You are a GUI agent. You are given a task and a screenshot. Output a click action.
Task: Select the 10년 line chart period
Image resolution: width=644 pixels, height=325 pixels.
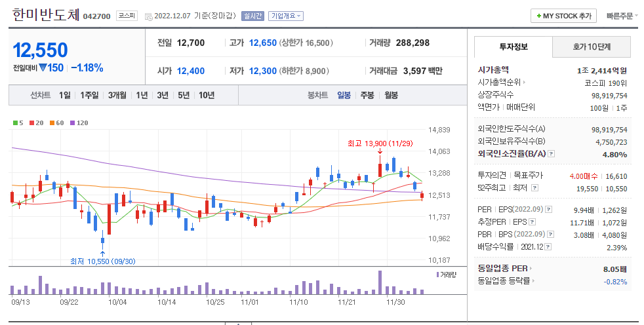(207, 95)
